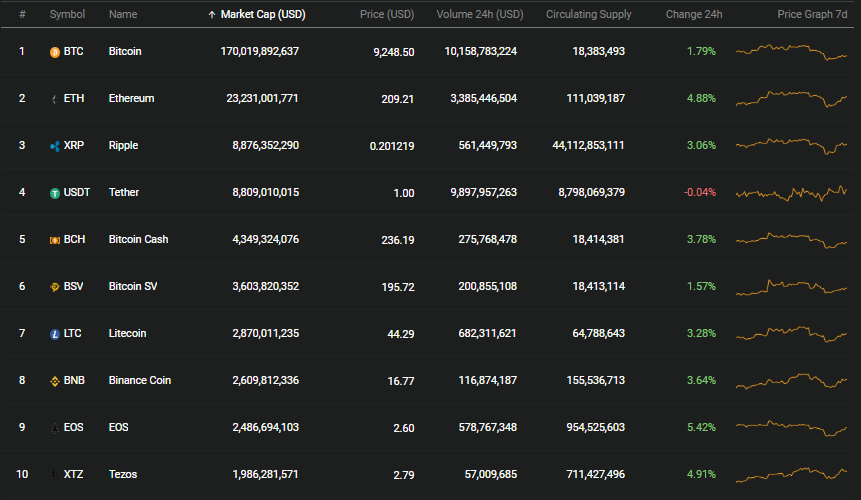Click the Name column header
This screenshot has width=861, height=500.
(123, 14)
